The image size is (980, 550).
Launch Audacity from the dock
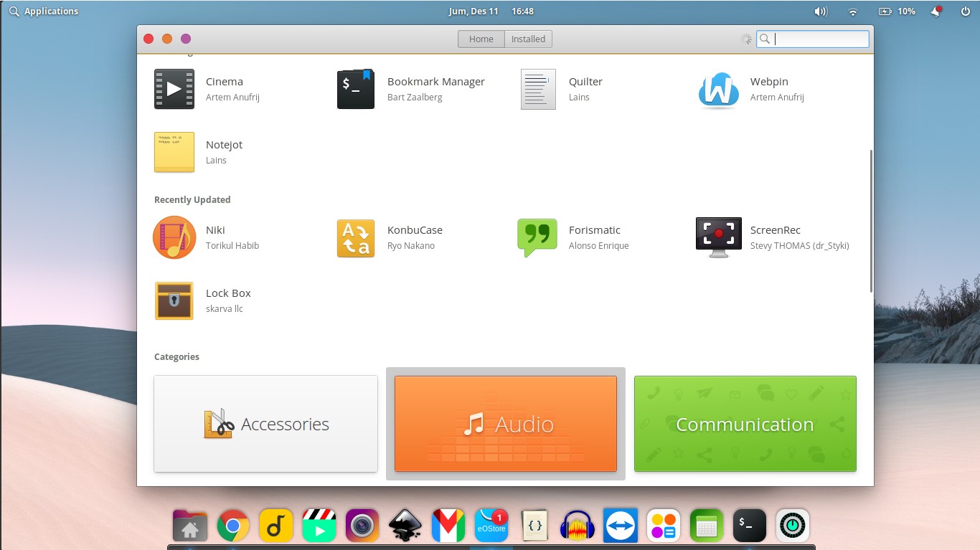coord(578,526)
